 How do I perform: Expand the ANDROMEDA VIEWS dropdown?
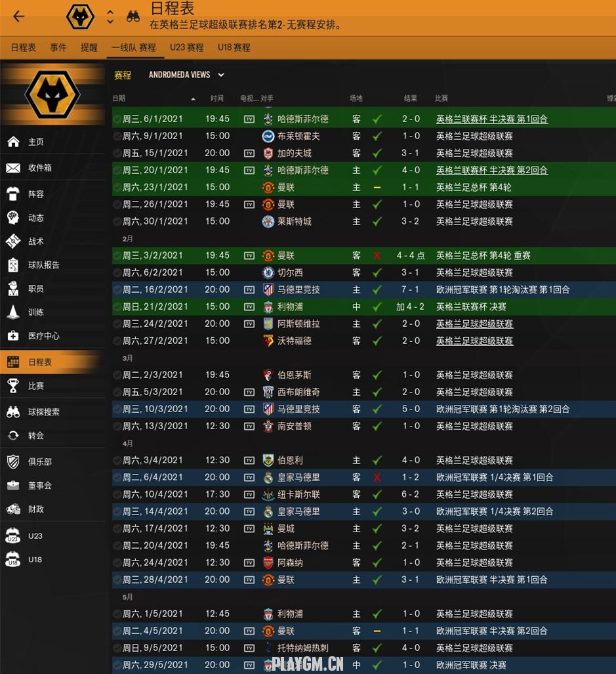tap(186, 75)
